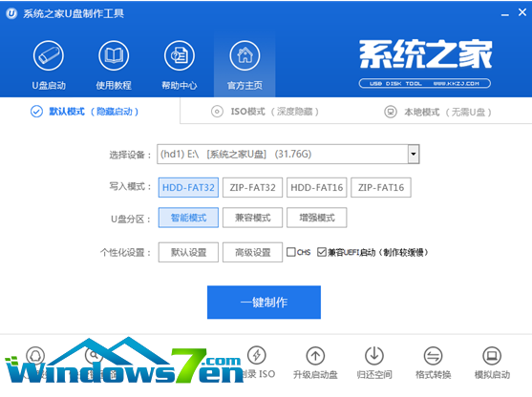Open the 使用教程 book icon

(x=114, y=55)
